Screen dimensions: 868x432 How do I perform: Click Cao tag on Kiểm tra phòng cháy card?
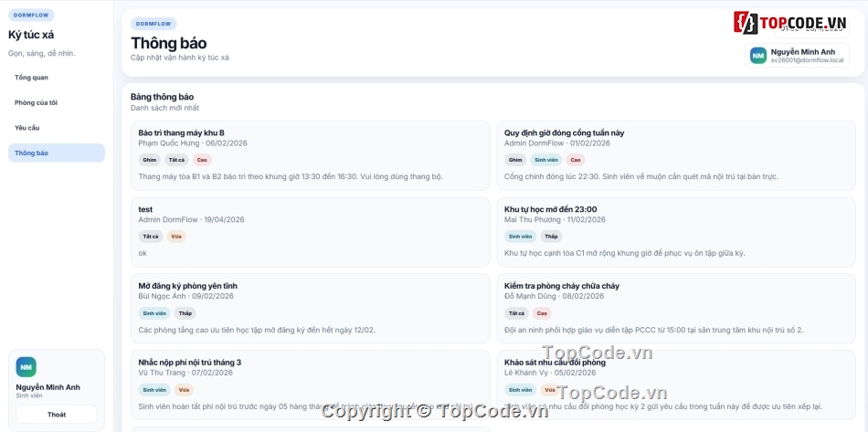click(542, 313)
